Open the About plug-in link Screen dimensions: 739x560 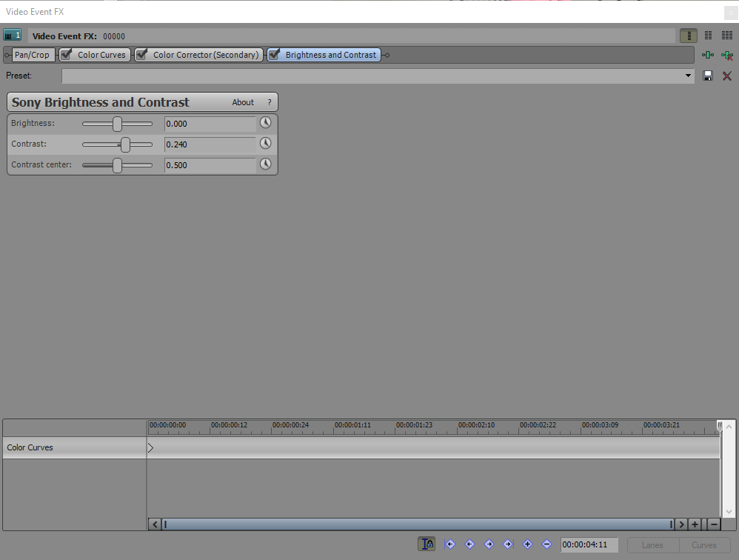coord(243,102)
